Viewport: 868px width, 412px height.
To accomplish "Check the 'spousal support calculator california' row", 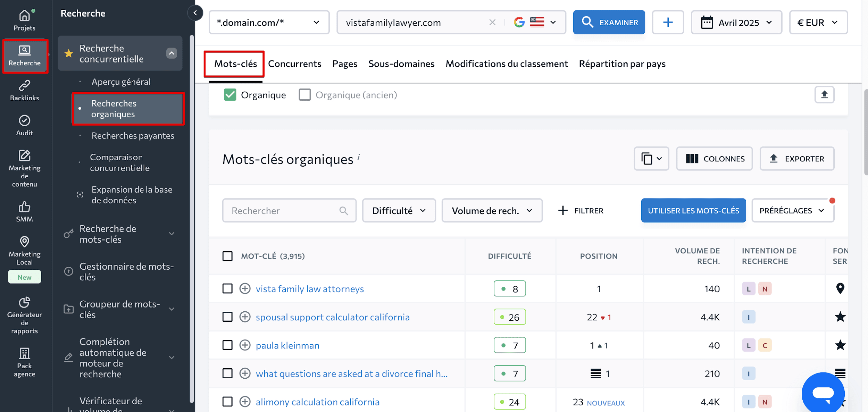I will [227, 317].
